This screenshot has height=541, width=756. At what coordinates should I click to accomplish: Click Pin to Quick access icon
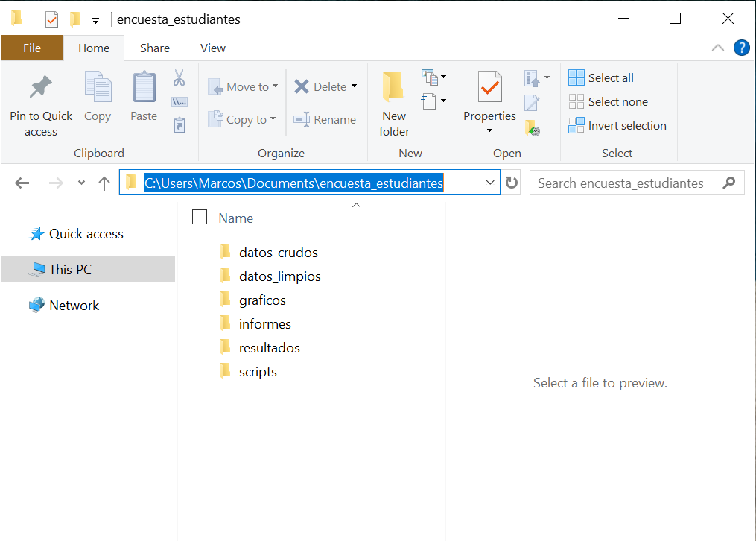[x=40, y=86]
